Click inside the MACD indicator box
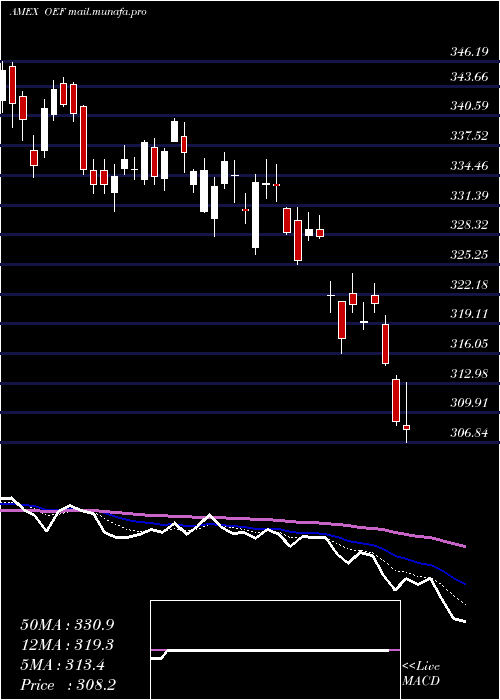Image resolution: width=500 pixels, height=700 pixels. (275, 650)
